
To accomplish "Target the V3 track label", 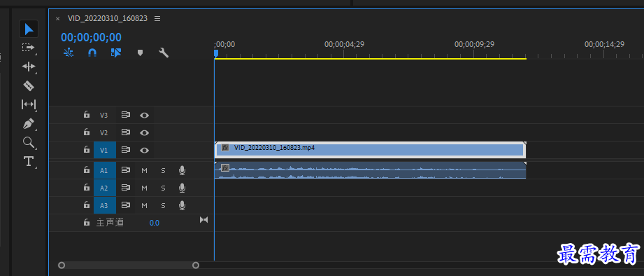I will coord(103,115).
